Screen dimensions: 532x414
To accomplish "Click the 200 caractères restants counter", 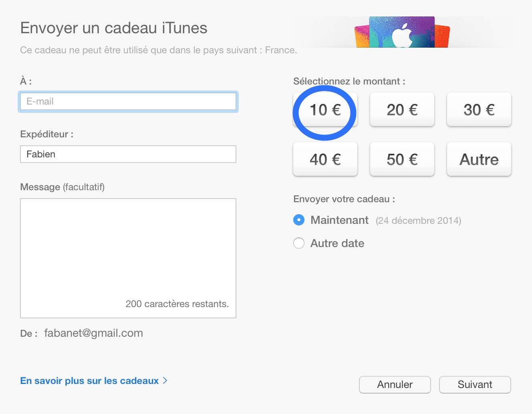I will point(177,304).
